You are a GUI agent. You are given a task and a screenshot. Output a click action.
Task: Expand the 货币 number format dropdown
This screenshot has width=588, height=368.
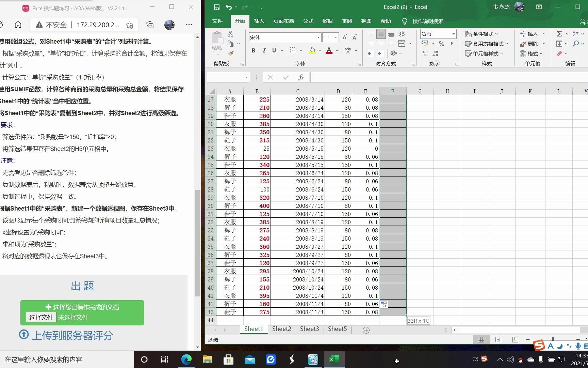click(x=453, y=34)
